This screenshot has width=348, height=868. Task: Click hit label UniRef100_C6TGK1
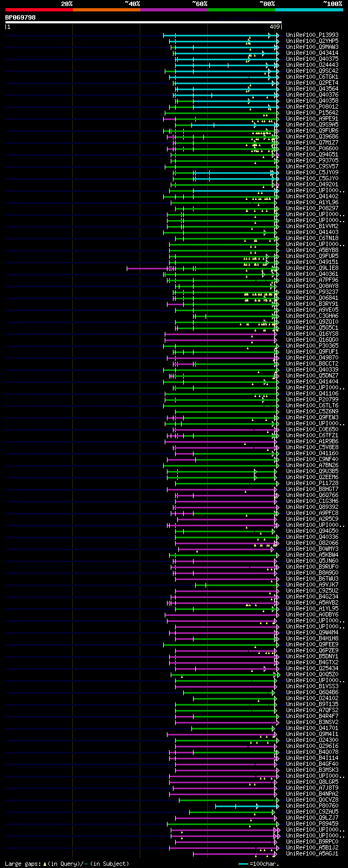click(x=312, y=77)
